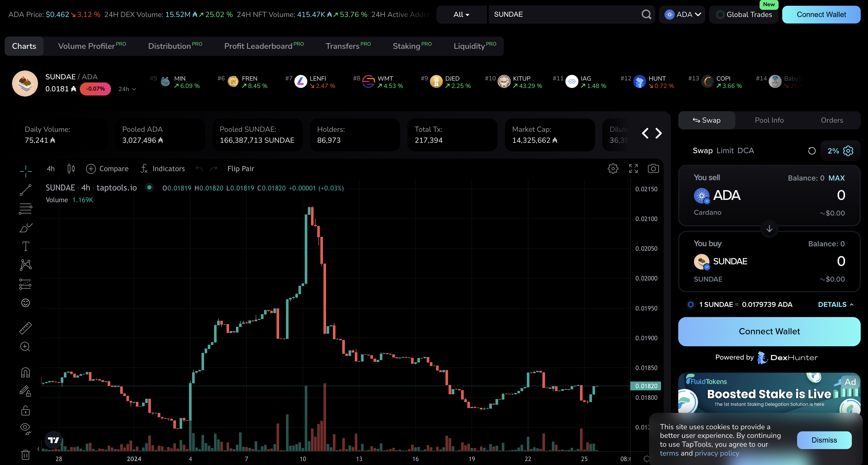
Task: Toggle the magnifying zoom tool
Action: 25,347
